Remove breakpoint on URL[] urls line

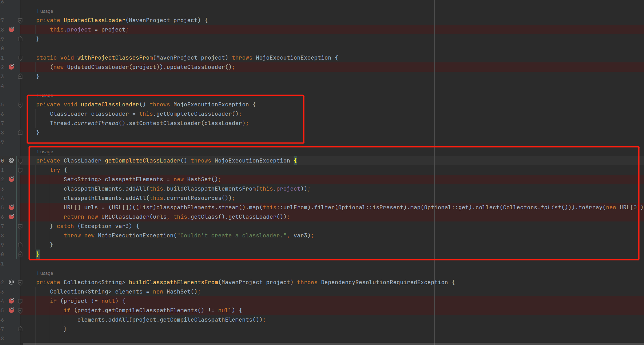tap(12, 207)
